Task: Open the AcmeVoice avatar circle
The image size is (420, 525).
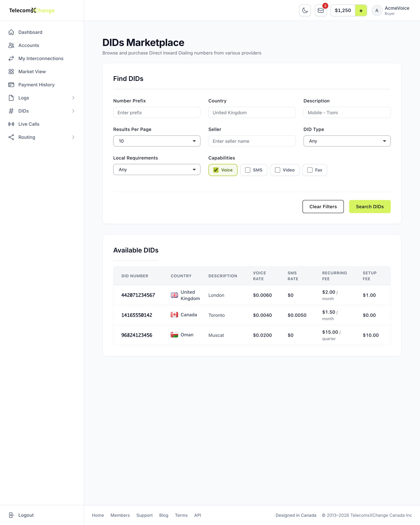Action: click(377, 10)
